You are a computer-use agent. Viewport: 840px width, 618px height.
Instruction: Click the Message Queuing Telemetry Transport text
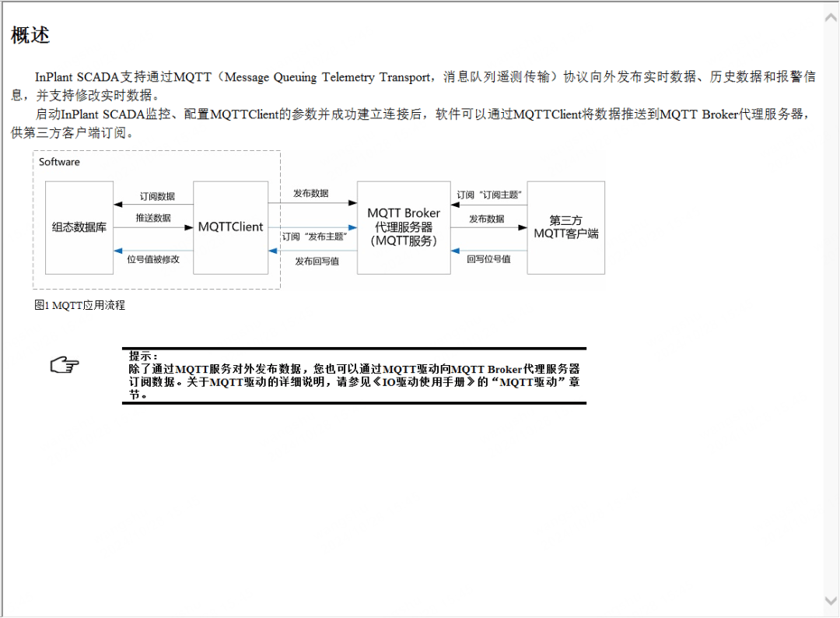coord(327,77)
